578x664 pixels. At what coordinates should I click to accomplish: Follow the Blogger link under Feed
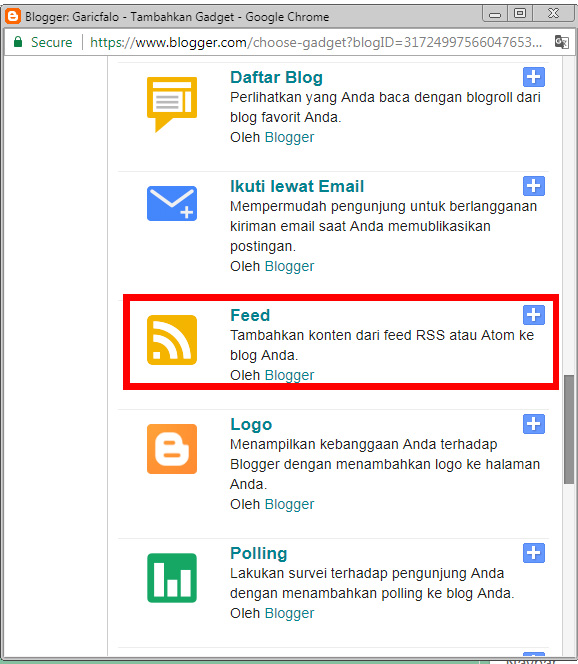(x=289, y=375)
